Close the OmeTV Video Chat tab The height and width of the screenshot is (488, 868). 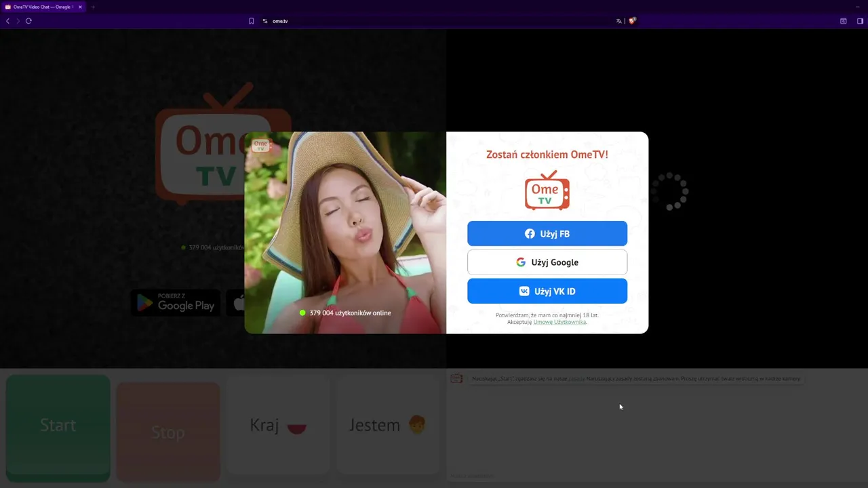click(x=79, y=7)
